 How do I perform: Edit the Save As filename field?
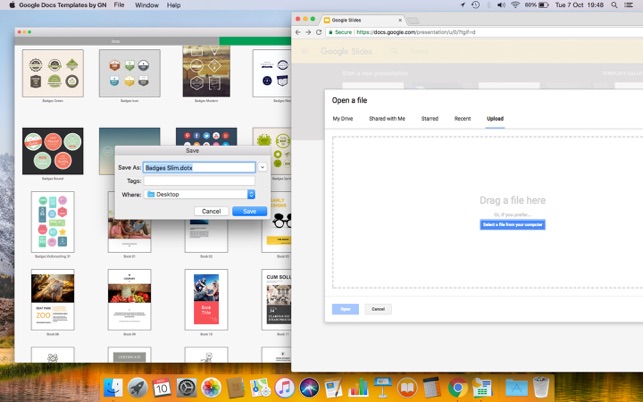coord(199,167)
